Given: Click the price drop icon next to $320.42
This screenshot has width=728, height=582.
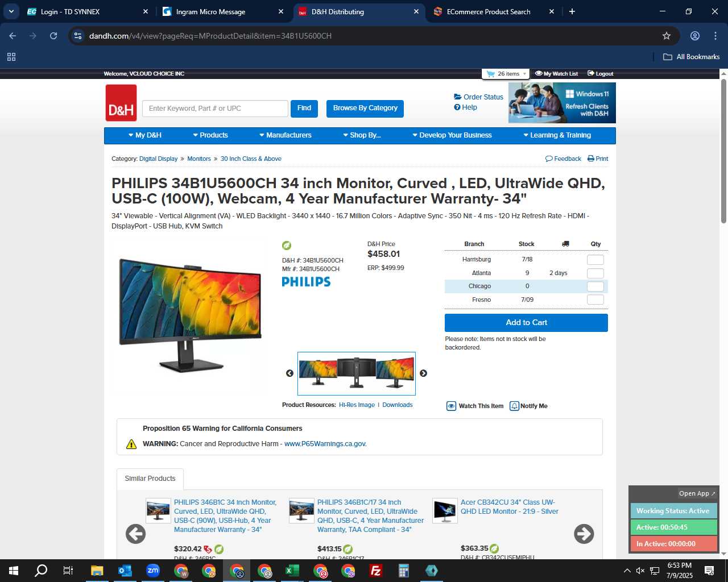Looking at the screenshot, I should tap(208, 549).
